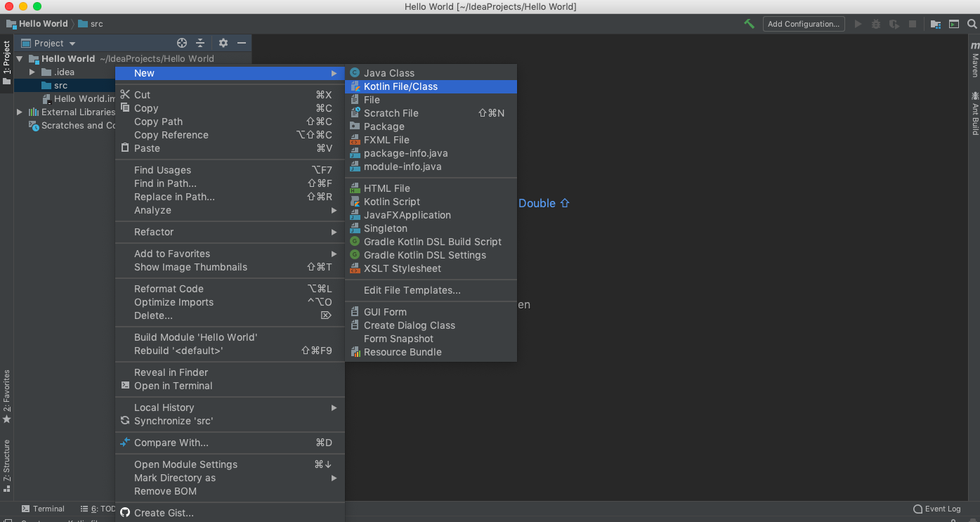Select Gradle Kotlin DSL Settings
The height and width of the screenshot is (522, 980).
[x=431, y=255]
